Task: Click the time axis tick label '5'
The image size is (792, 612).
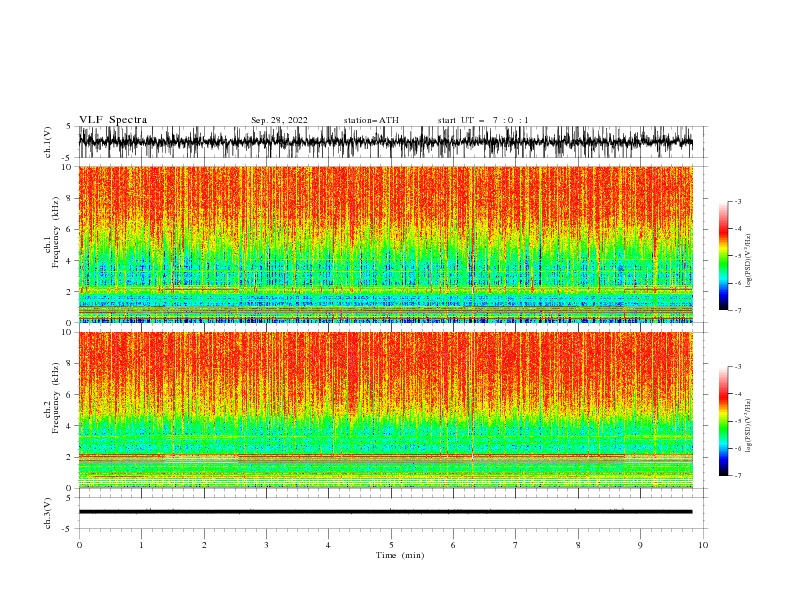Action: click(x=391, y=545)
